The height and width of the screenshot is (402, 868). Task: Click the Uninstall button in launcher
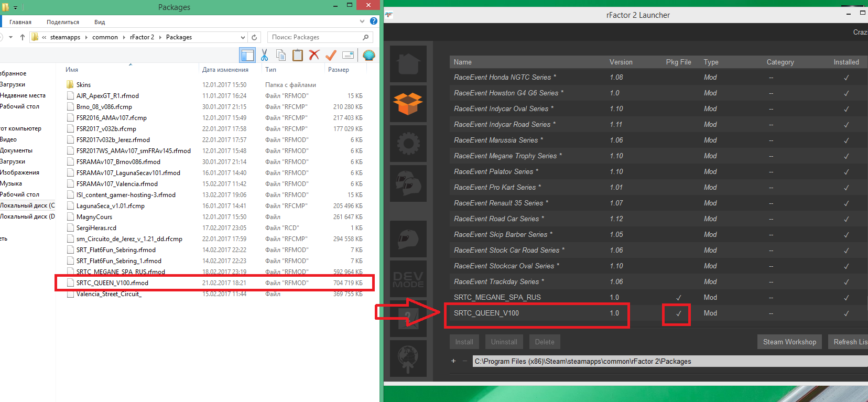504,342
